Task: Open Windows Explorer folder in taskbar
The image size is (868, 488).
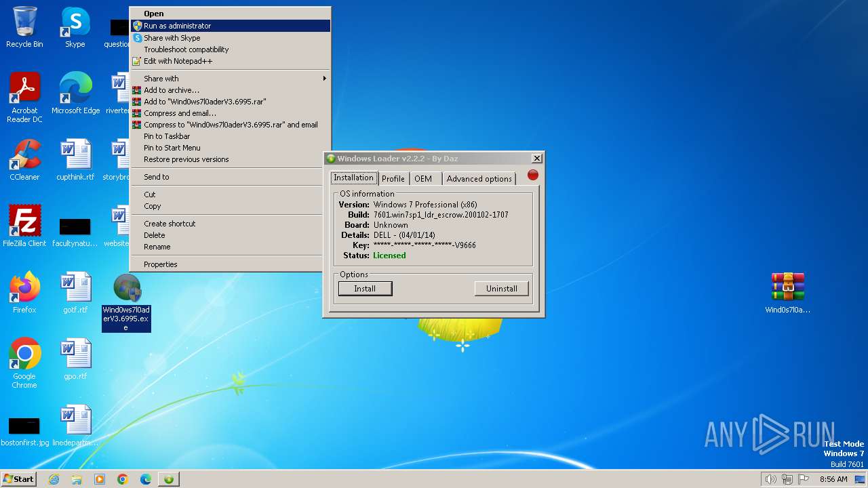Action: pyautogui.click(x=77, y=479)
